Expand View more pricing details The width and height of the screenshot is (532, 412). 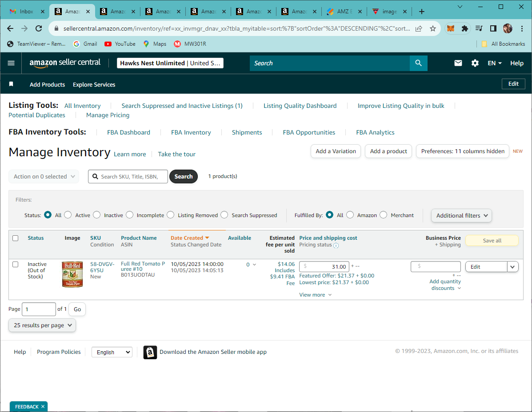316,295
